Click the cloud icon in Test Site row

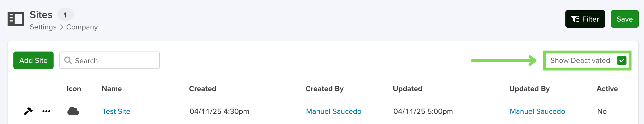(73, 111)
